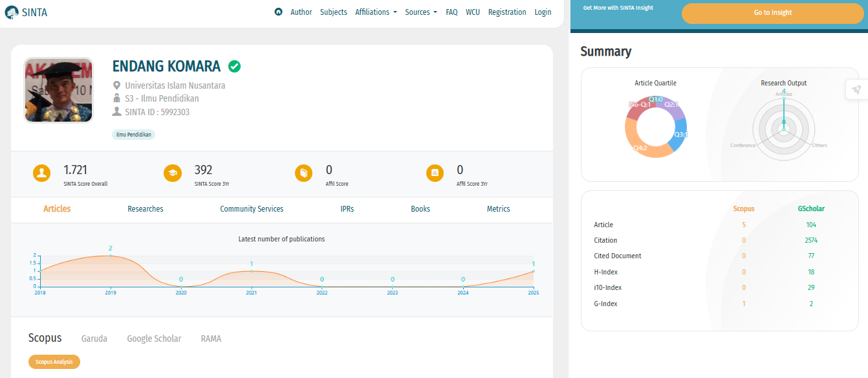Click the person icon beside SINTA ID
The height and width of the screenshot is (378, 868).
[117, 111]
